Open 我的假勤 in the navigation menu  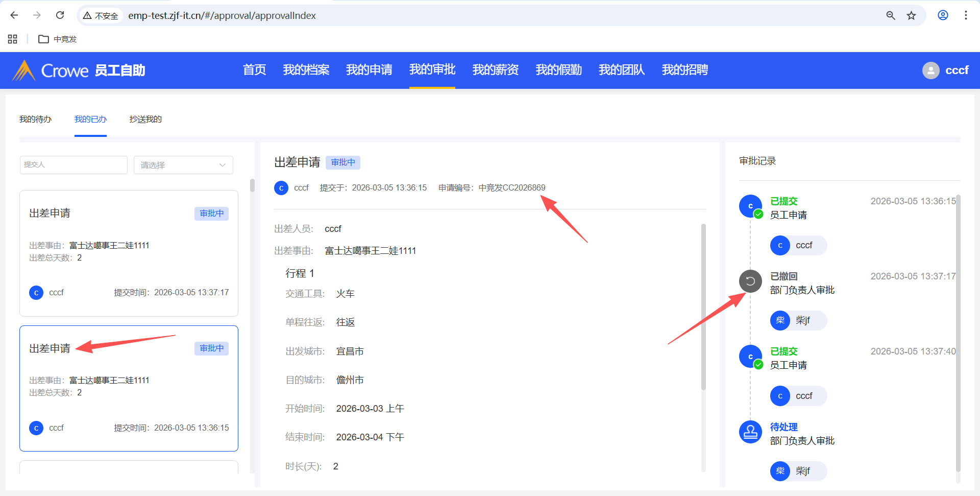(x=558, y=70)
